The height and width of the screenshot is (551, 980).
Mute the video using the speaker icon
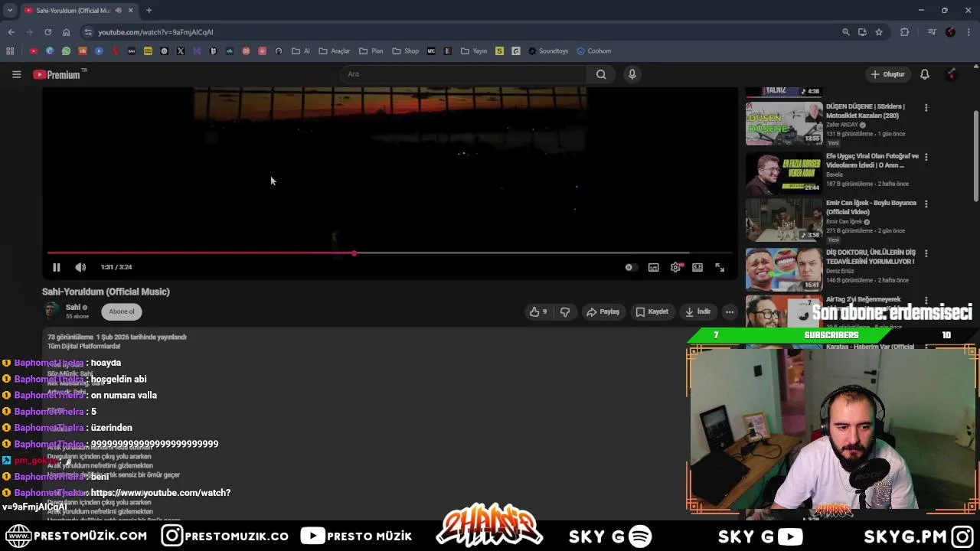(x=80, y=267)
